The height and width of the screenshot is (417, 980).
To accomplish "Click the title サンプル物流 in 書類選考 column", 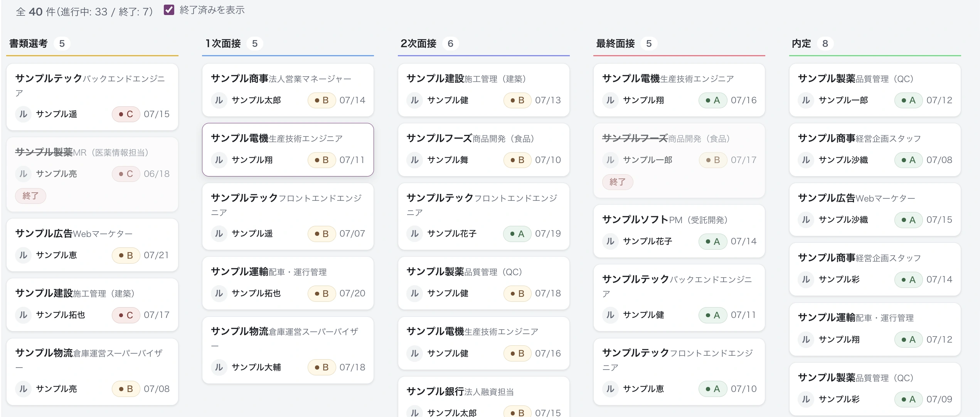I will tap(44, 353).
